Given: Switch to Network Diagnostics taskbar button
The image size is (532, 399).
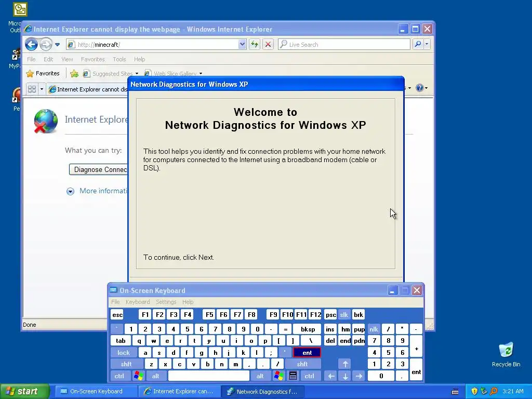Looking at the screenshot, I should 262,392.
